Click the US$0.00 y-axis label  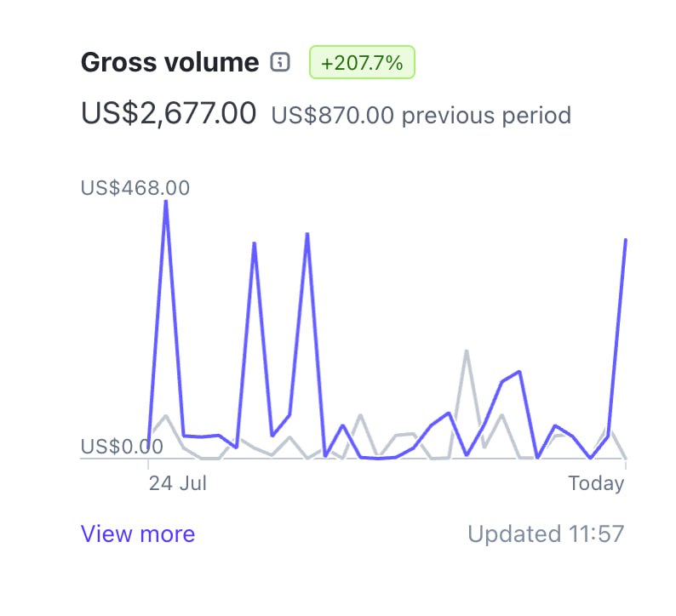(x=122, y=447)
